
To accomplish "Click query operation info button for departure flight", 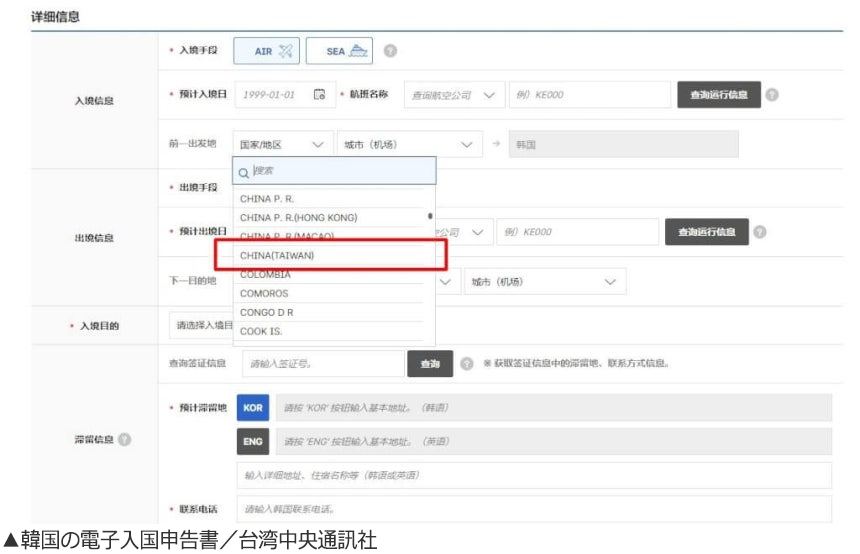I will (x=706, y=232).
